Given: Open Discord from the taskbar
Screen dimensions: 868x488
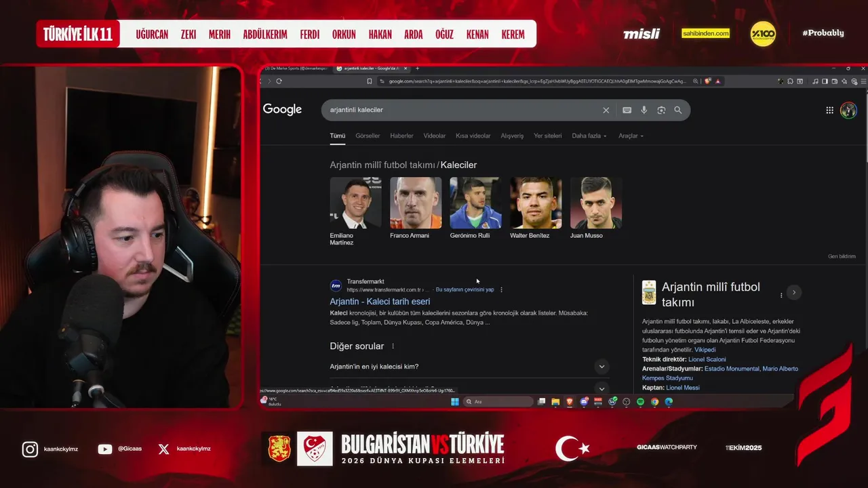Looking at the screenshot, I should tap(584, 401).
